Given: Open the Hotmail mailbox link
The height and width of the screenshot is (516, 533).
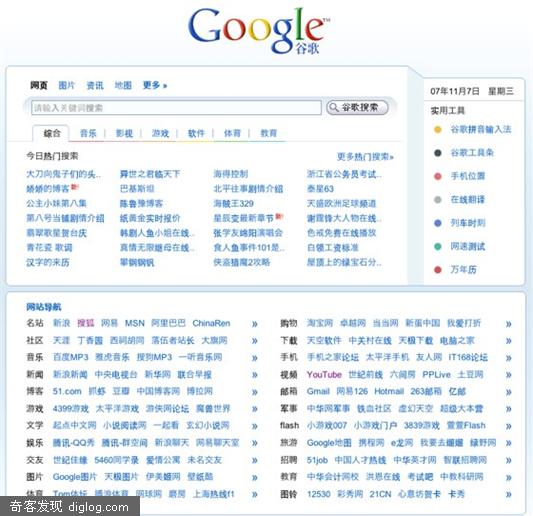Looking at the screenshot, I should [389, 392].
